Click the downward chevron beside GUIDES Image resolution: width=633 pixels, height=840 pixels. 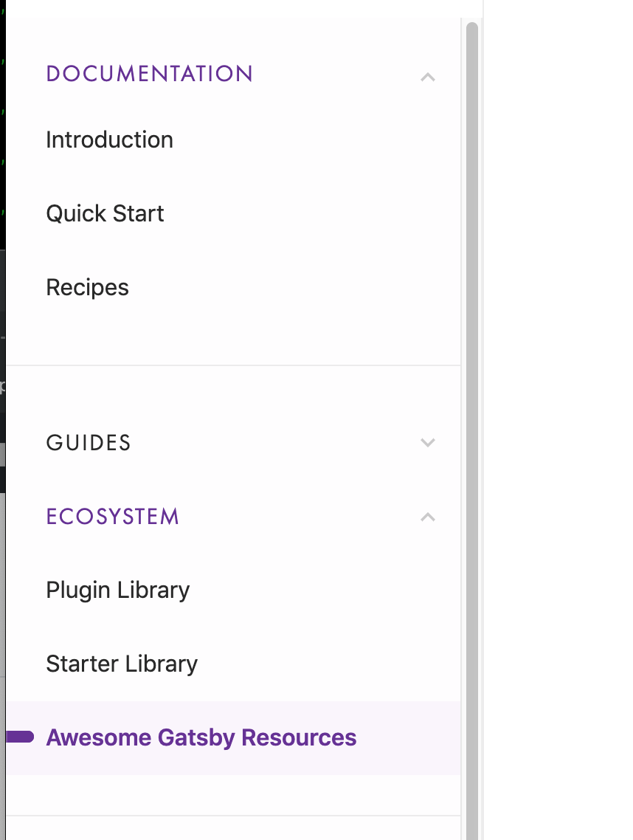coord(428,443)
